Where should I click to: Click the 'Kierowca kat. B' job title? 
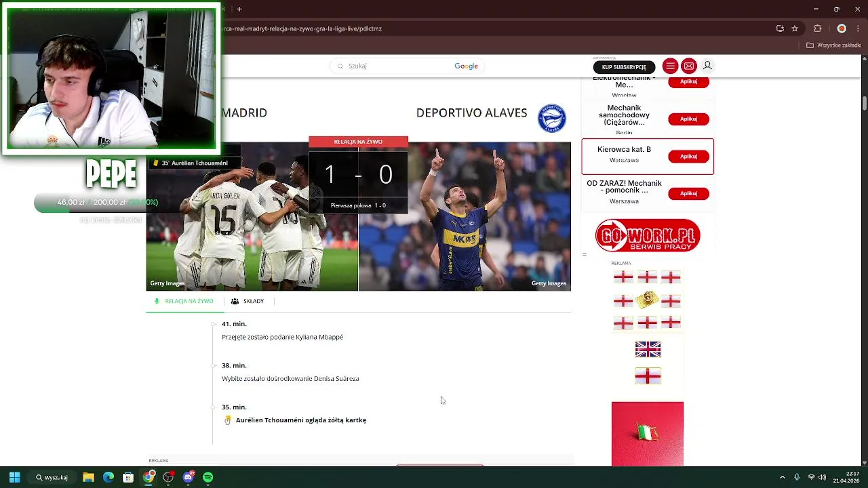pos(624,149)
